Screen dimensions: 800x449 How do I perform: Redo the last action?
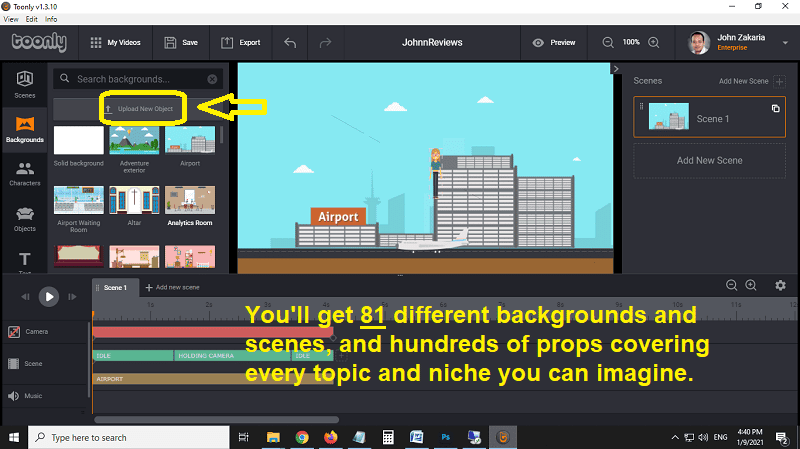[x=325, y=43]
